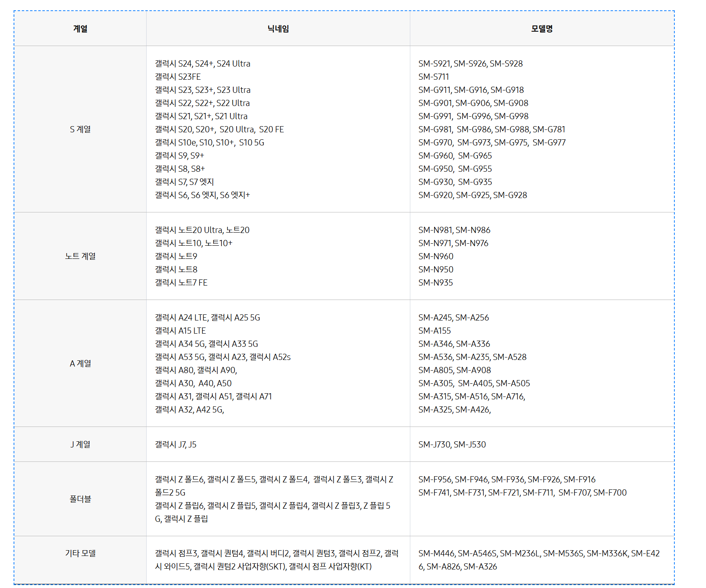
Task: Click SM-G991, SM-G996, SM-G998 model text
Action: coord(474,116)
